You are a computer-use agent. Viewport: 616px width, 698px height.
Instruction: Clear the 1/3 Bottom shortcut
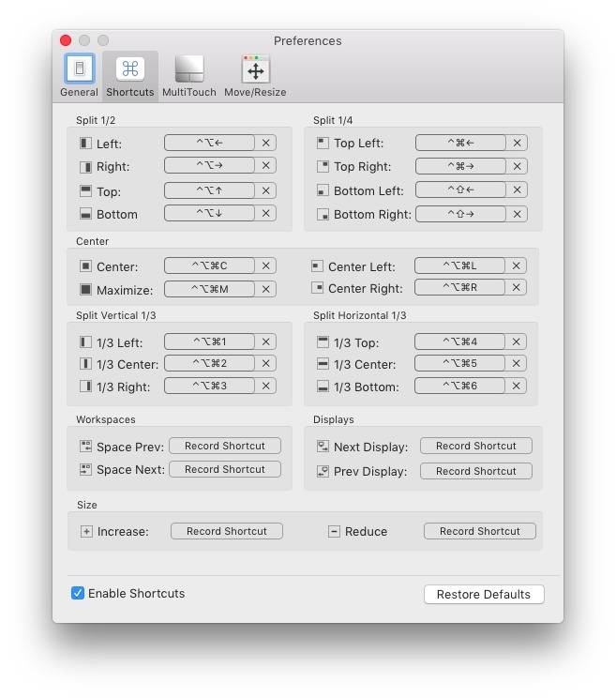pyautogui.click(x=517, y=386)
